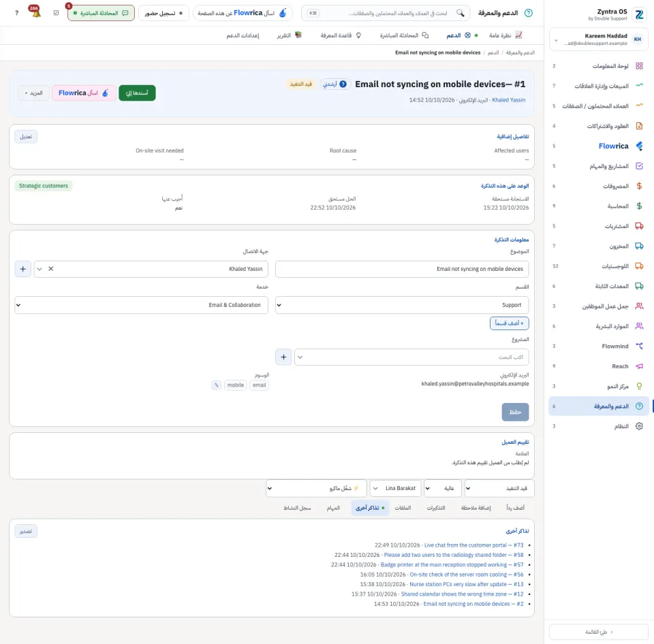
Task: Click the المشروع project search field
Action: click(x=411, y=357)
